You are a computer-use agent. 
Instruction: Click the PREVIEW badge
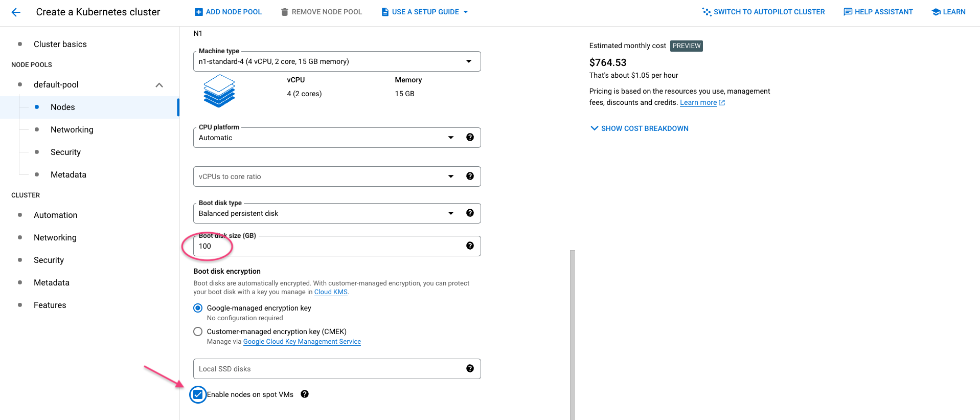687,46
